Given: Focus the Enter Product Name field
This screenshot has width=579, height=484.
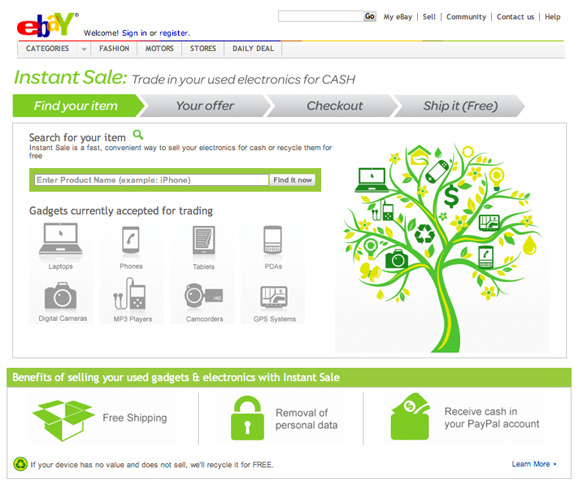Looking at the screenshot, I should [x=151, y=180].
